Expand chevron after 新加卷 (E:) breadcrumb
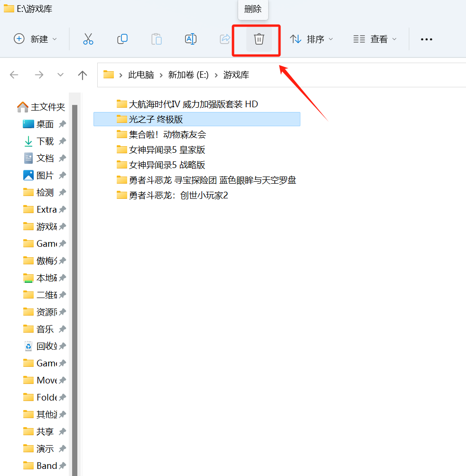Viewport: 466px width, 476px height. point(216,75)
